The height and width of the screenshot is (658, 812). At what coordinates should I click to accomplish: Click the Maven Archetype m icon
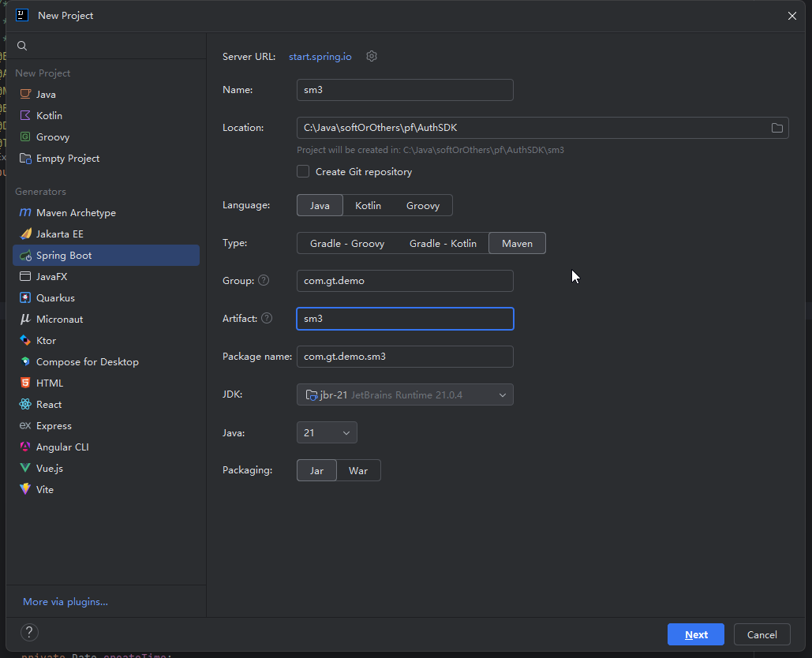tap(25, 212)
